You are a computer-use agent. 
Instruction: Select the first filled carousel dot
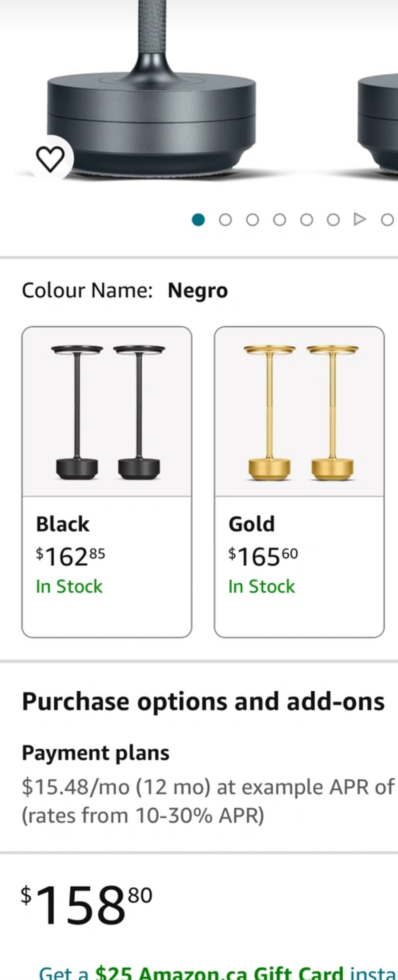pyautogui.click(x=198, y=219)
